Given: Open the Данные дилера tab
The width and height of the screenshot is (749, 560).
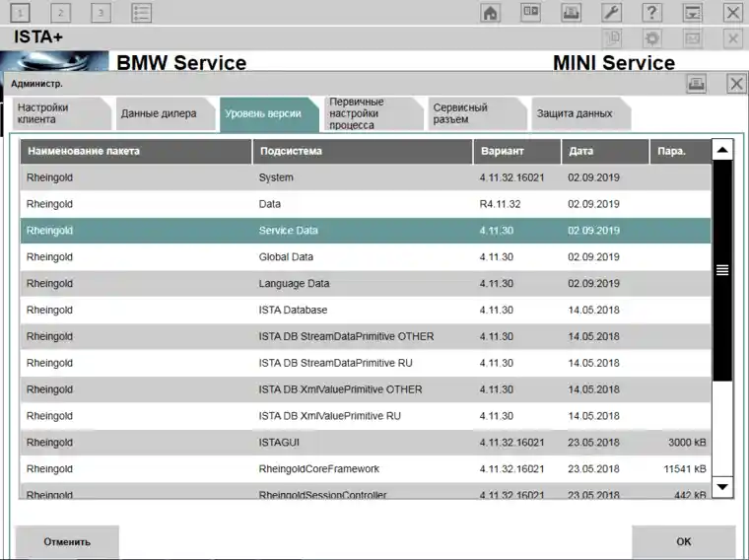Looking at the screenshot, I should pyautogui.click(x=165, y=113).
